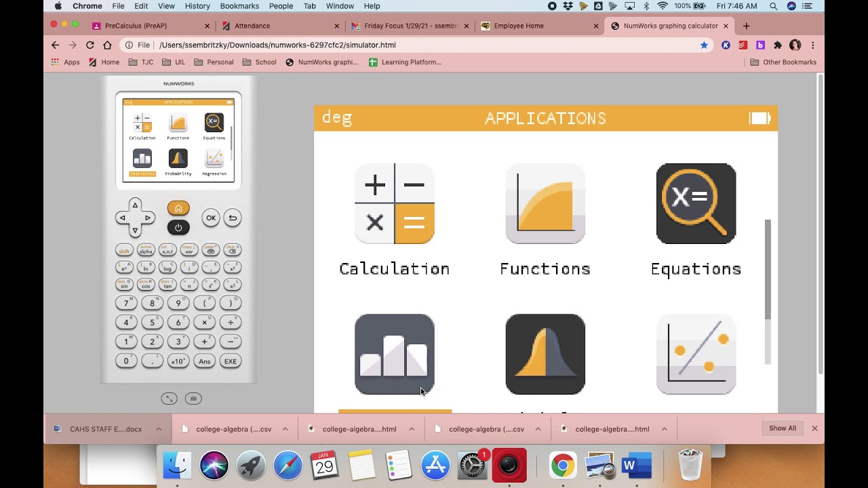The height and width of the screenshot is (488, 868).
Task: Click Show All in the downloads bar
Action: [783, 428]
